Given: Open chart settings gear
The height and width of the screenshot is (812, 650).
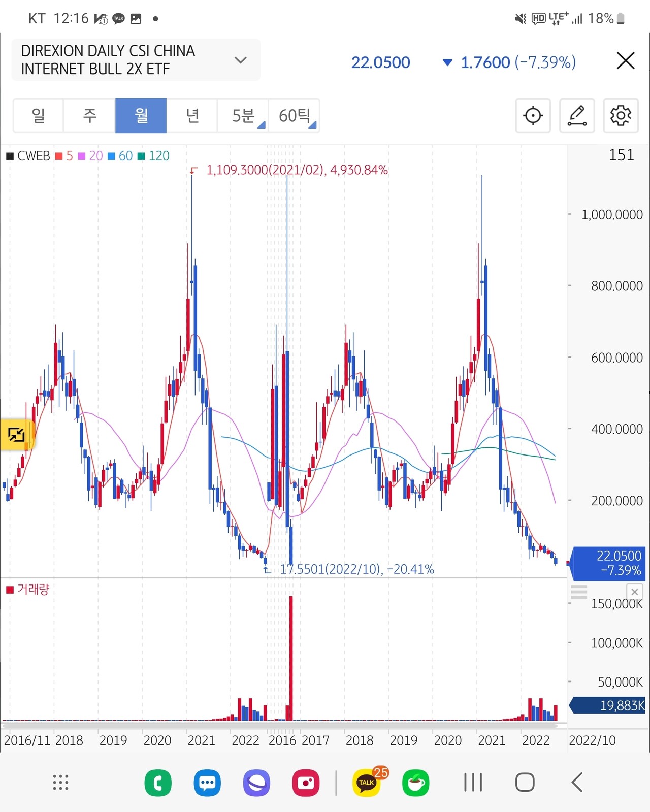Looking at the screenshot, I should (621, 116).
